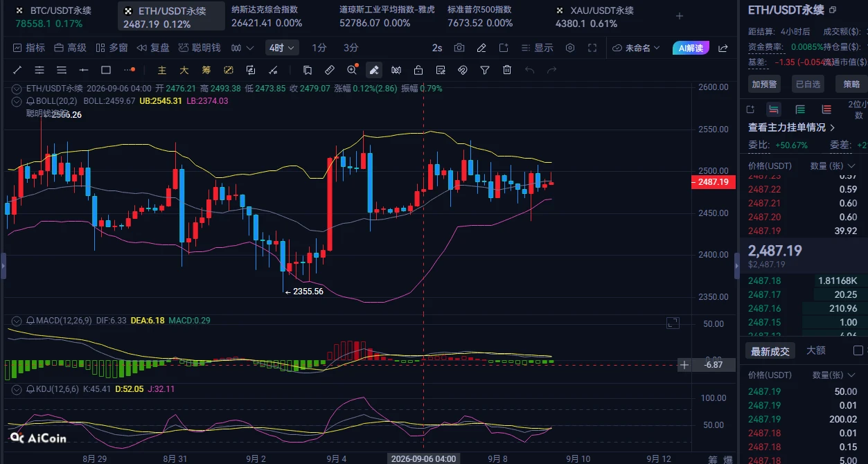Viewport: 868px width, 464px height.
Task: Open 聪明钱 smart money feature
Action: tap(200, 48)
